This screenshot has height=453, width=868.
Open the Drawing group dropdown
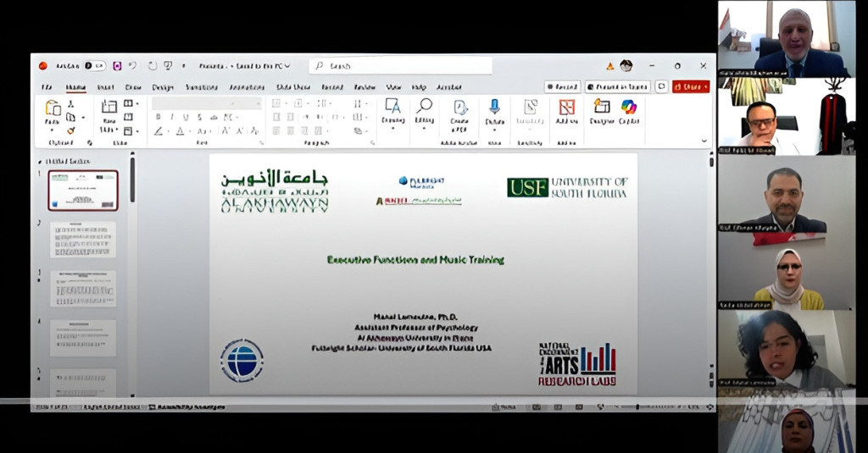point(393,114)
